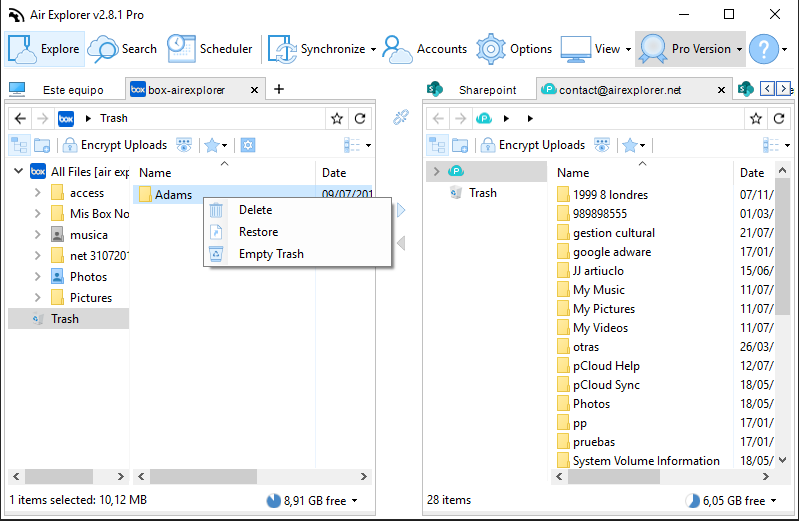Expand the access folder in tree
The image size is (799, 521).
click(x=37, y=193)
